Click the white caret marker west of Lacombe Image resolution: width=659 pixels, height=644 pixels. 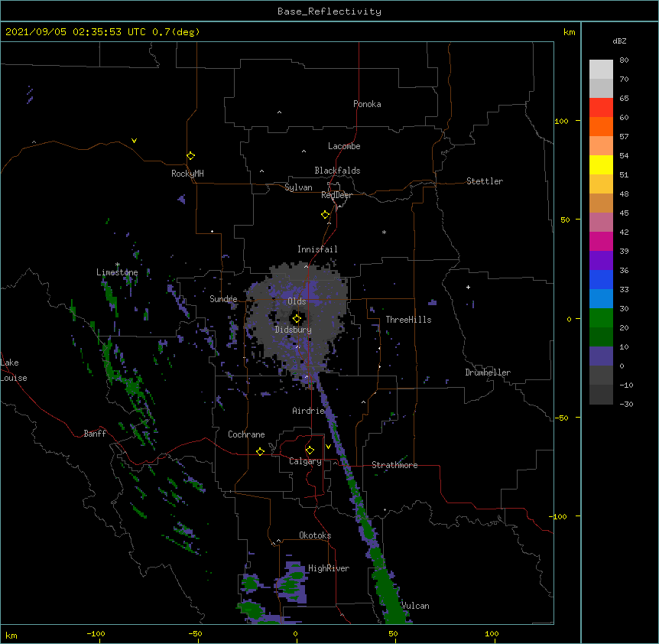click(304, 151)
